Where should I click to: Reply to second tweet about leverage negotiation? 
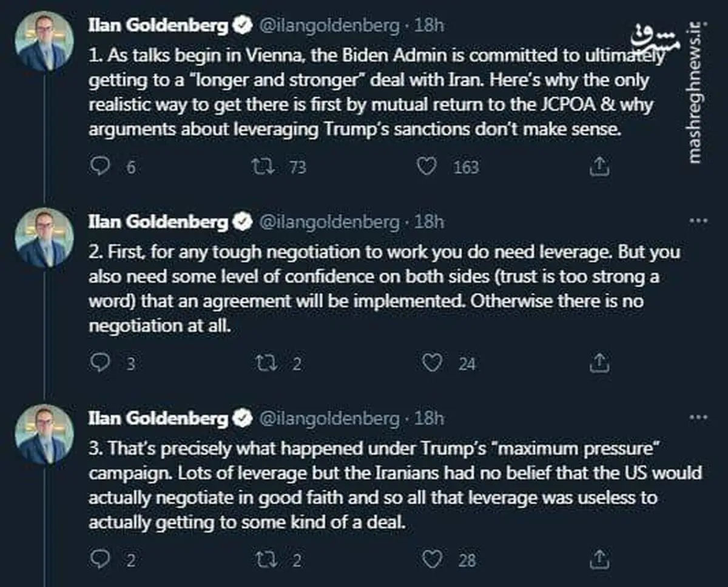pyautogui.click(x=99, y=362)
